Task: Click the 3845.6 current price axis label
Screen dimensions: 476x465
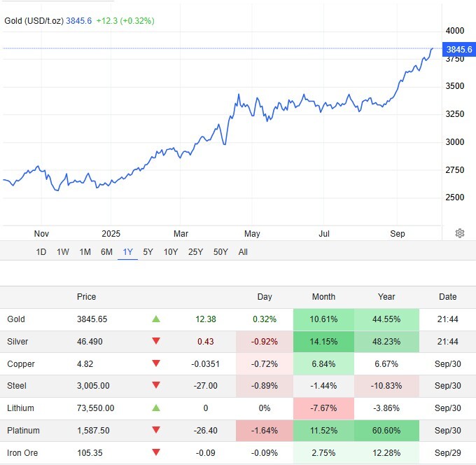Action: click(x=458, y=49)
